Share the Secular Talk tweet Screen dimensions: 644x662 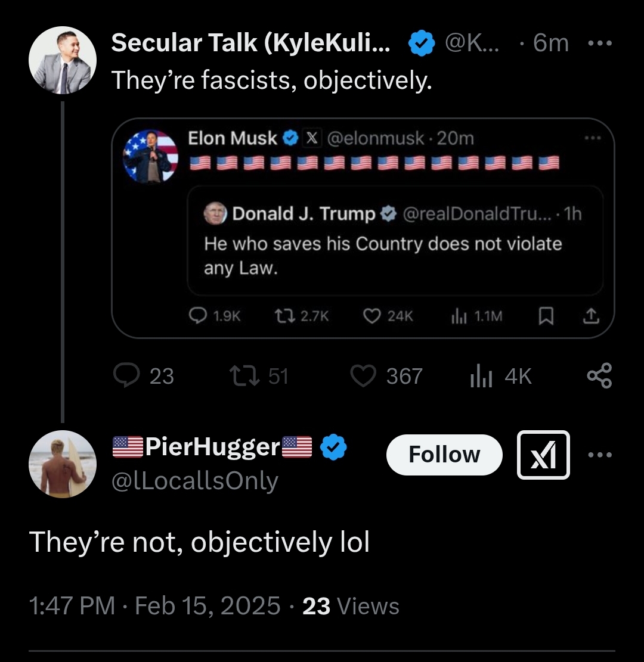click(600, 375)
